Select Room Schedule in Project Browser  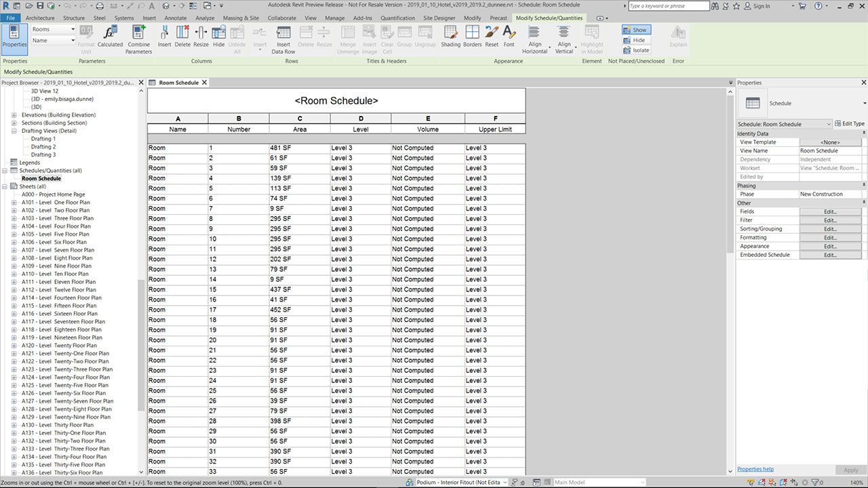[x=41, y=179]
